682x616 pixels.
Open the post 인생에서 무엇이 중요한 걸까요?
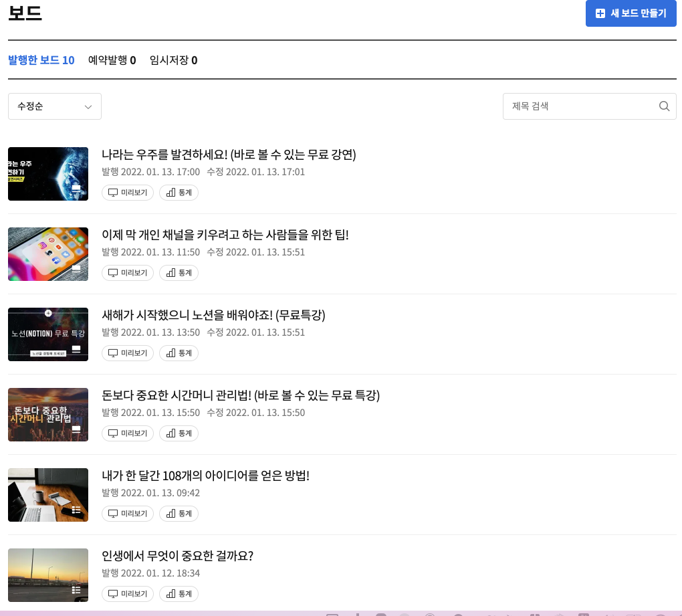pos(177,556)
